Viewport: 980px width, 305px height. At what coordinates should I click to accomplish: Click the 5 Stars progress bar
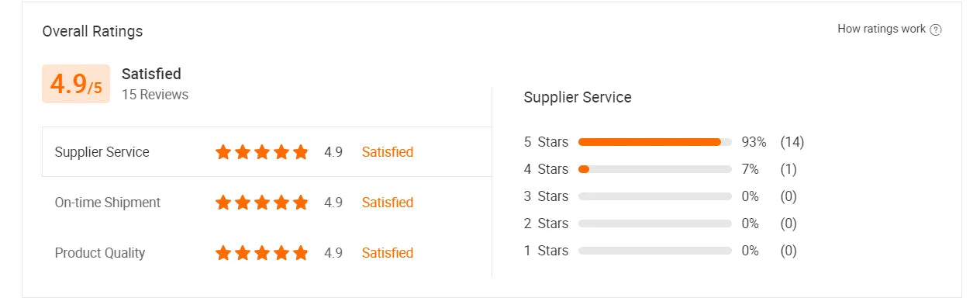click(x=655, y=142)
